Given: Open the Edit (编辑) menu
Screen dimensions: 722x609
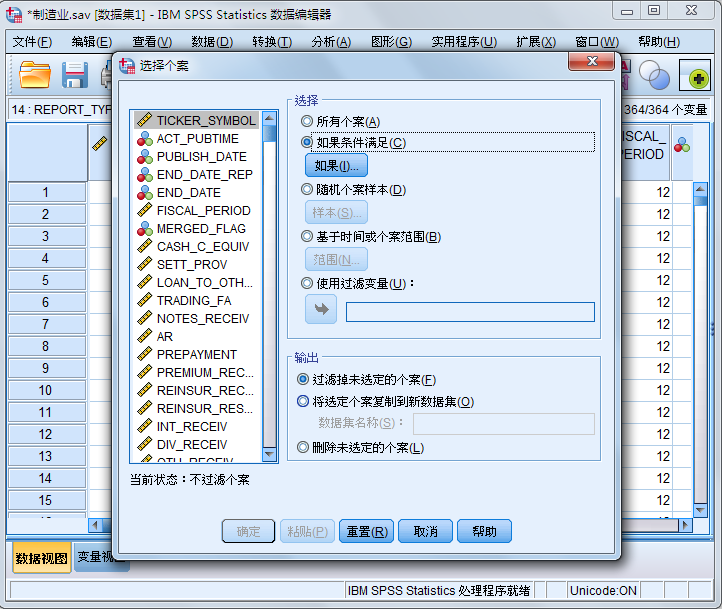Looking at the screenshot, I should point(92,42).
